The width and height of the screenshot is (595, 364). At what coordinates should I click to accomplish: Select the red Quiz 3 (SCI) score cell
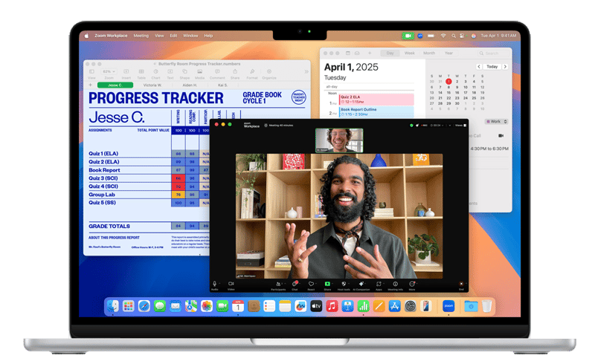click(x=178, y=178)
